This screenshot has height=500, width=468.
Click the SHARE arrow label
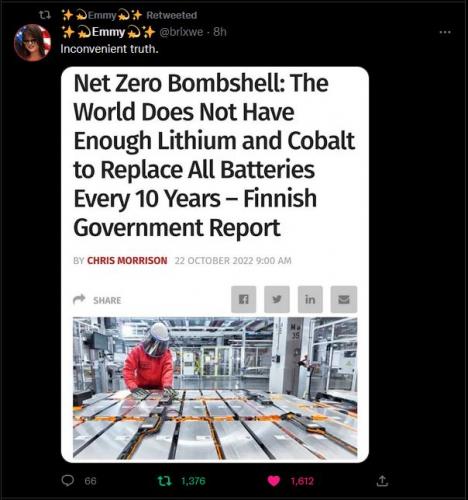[x=97, y=300]
